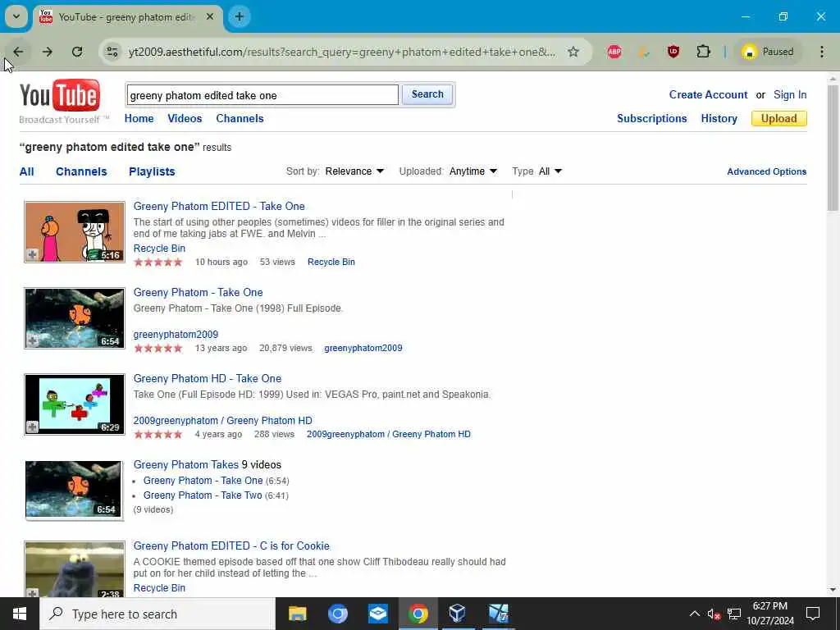Bookmark this page with the star icon
The height and width of the screenshot is (630, 840).
[573, 52]
